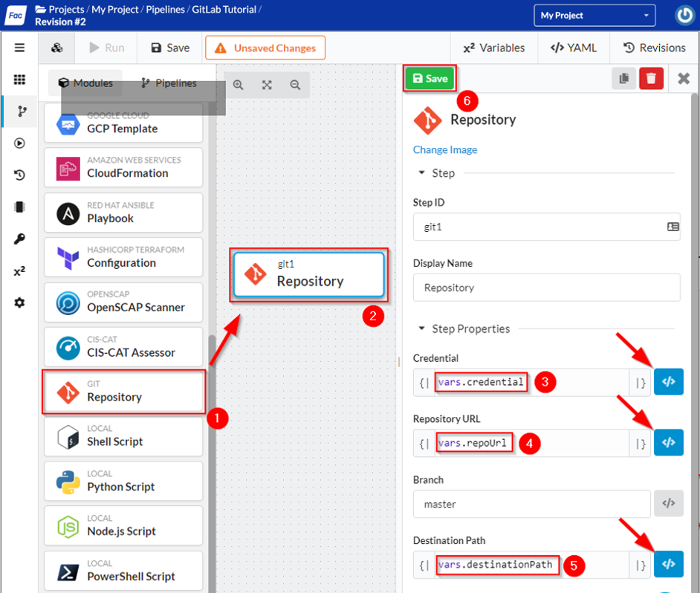Collapse the Step Properties section

(422, 328)
